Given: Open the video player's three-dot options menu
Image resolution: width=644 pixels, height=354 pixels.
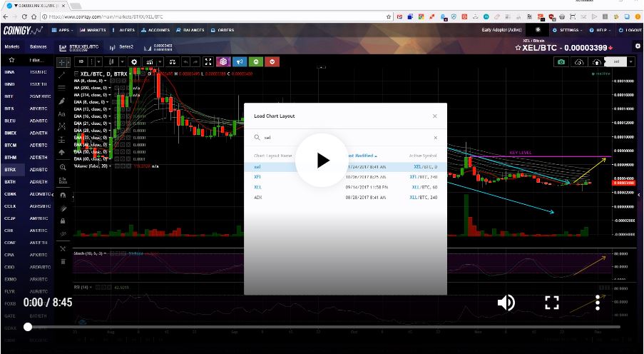Looking at the screenshot, I should pyautogui.click(x=598, y=303).
